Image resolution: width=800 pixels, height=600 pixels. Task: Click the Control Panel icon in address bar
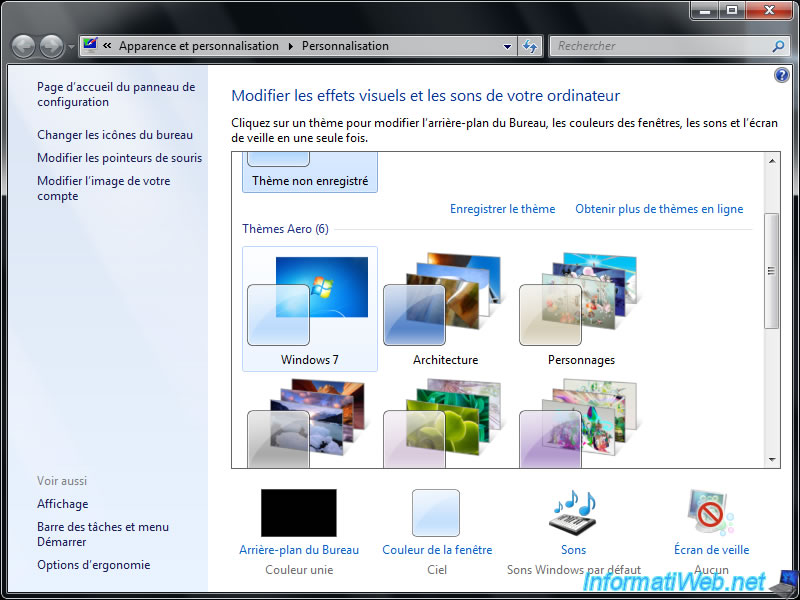click(x=90, y=45)
